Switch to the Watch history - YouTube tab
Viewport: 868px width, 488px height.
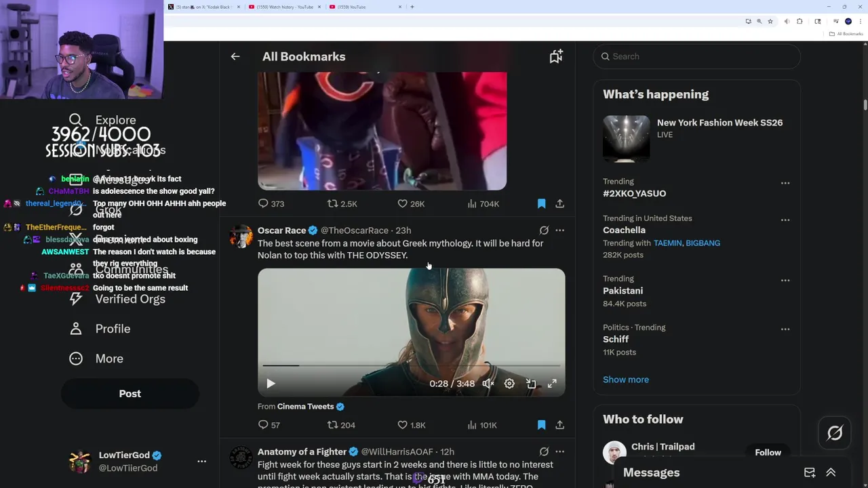click(x=285, y=7)
